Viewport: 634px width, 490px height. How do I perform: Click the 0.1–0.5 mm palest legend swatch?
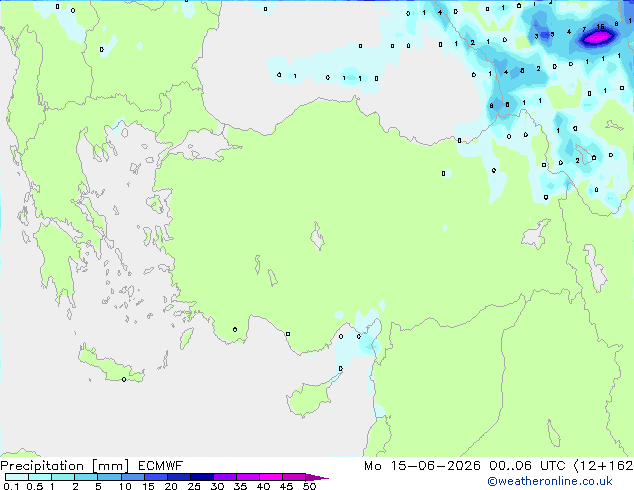[x=17, y=477]
